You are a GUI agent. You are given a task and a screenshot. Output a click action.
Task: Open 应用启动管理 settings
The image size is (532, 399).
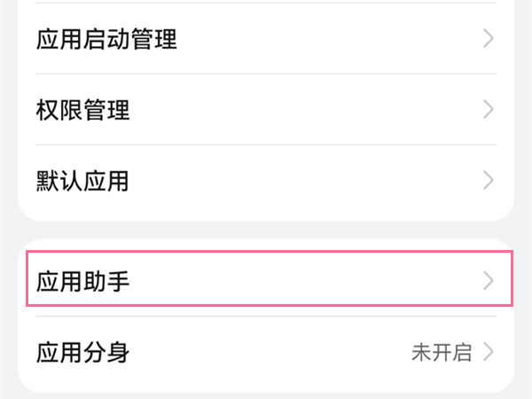click(106, 39)
